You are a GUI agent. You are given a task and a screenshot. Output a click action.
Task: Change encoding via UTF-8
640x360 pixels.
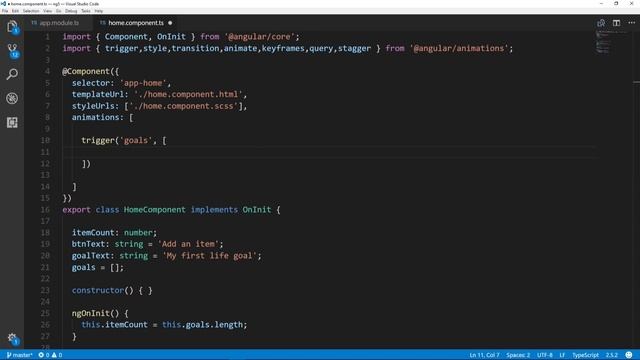(544, 355)
